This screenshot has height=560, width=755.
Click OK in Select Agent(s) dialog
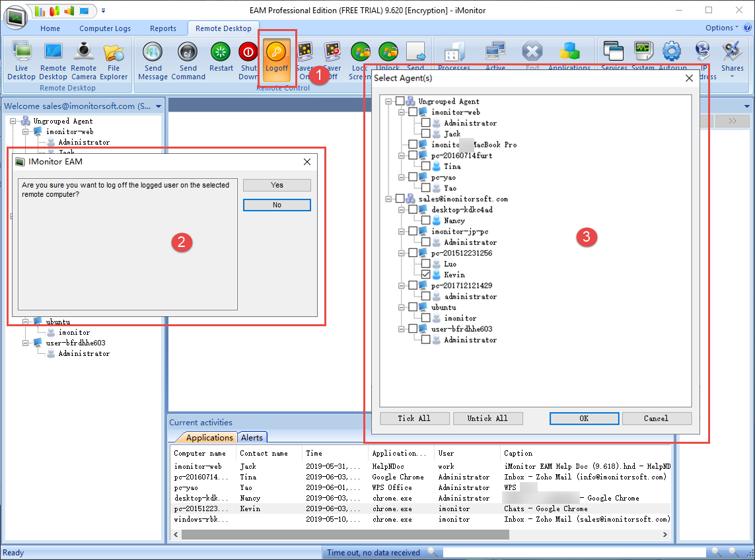[x=584, y=419]
